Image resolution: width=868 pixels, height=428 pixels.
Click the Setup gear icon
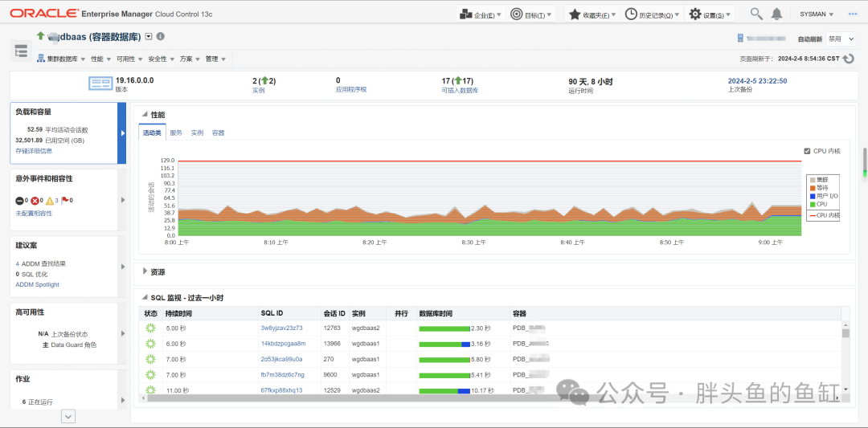pyautogui.click(x=694, y=14)
